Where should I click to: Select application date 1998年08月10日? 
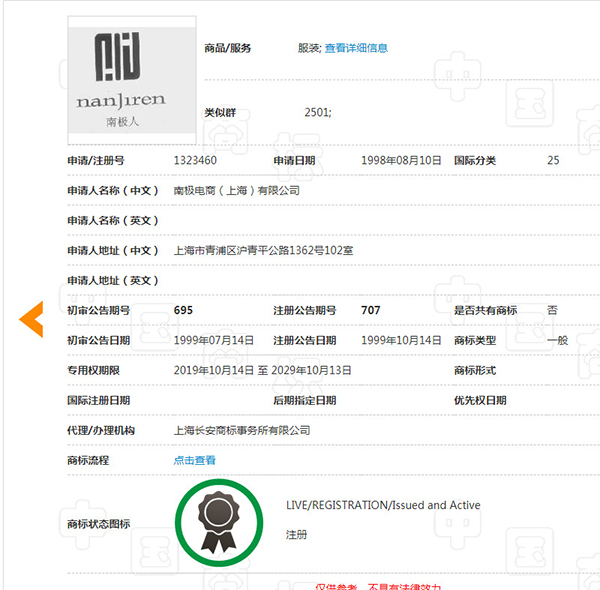401,160
